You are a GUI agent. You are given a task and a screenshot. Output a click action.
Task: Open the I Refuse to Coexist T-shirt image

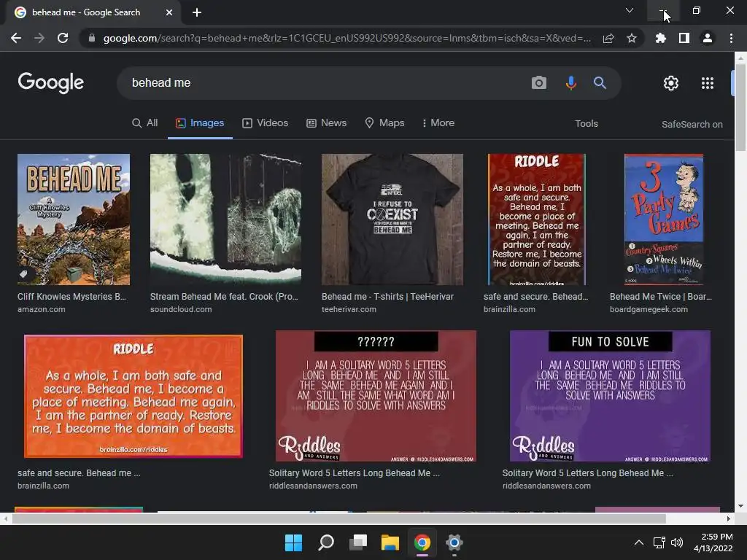point(392,219)
